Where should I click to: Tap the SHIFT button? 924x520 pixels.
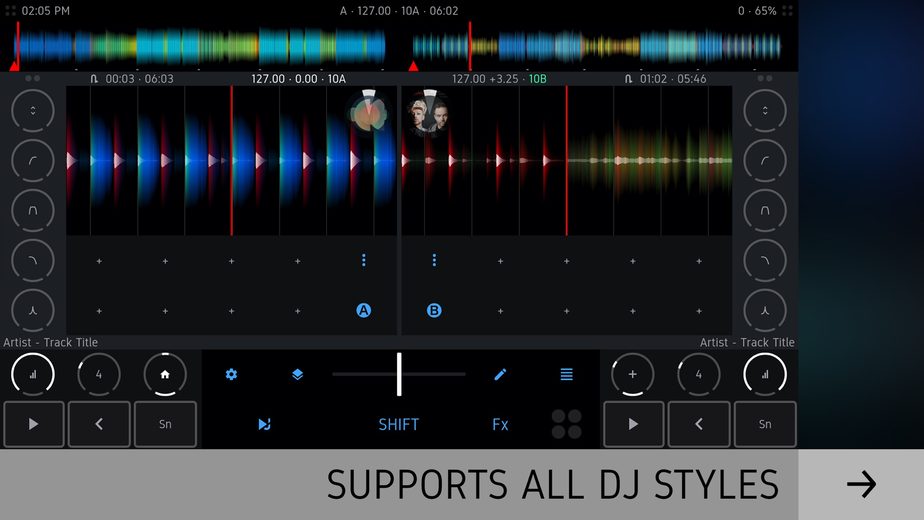pos(398,424)
